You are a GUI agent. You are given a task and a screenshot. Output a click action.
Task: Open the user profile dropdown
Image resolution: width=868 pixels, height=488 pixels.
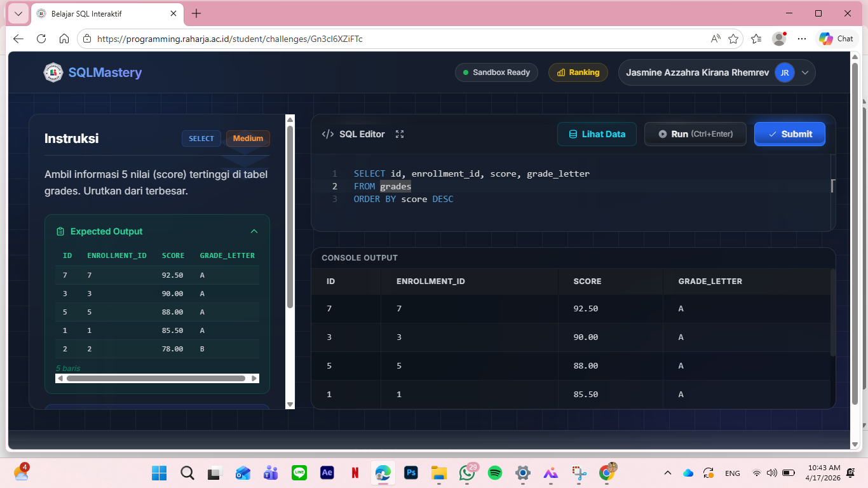click(x=805, y=72)
